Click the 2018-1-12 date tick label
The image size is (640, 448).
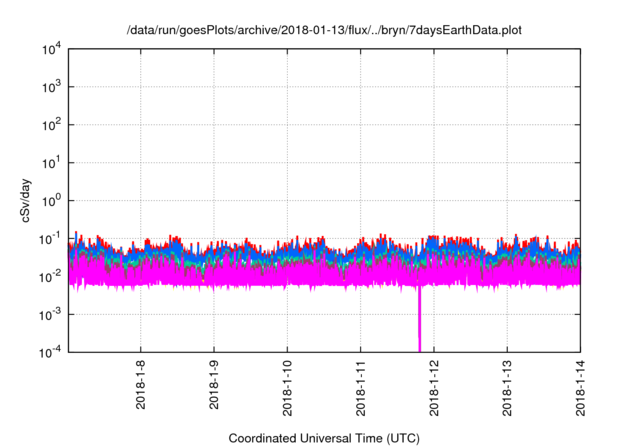click(x=434, y=388)
